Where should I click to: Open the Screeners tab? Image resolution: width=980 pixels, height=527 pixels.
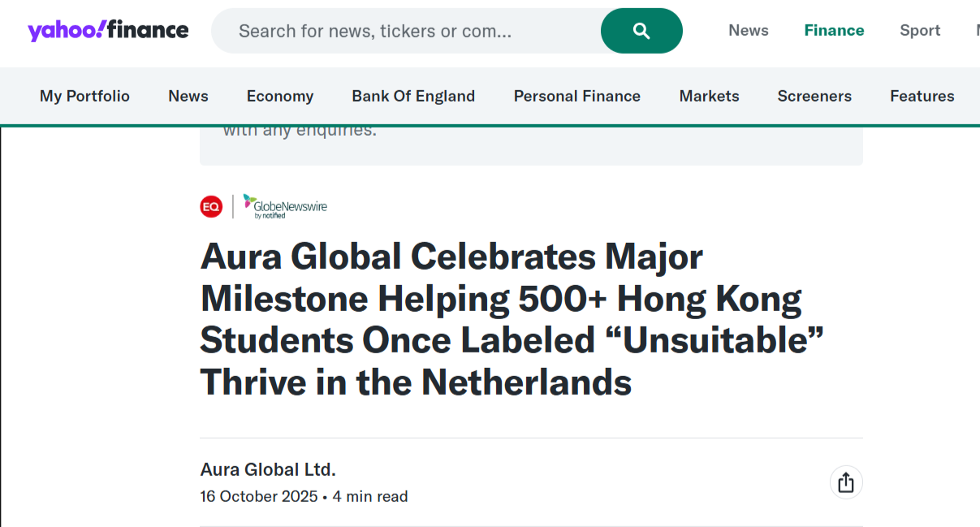(814, 96)
